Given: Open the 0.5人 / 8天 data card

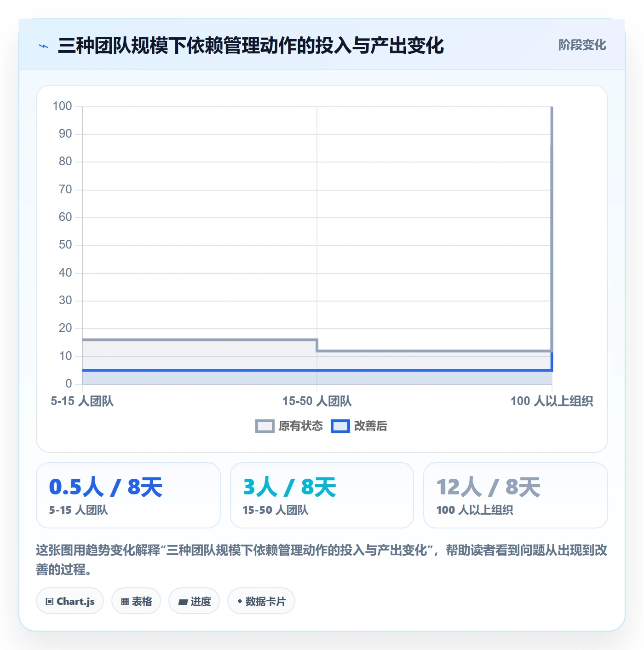Looking at the screenshot, I should [x=128, y=495].
